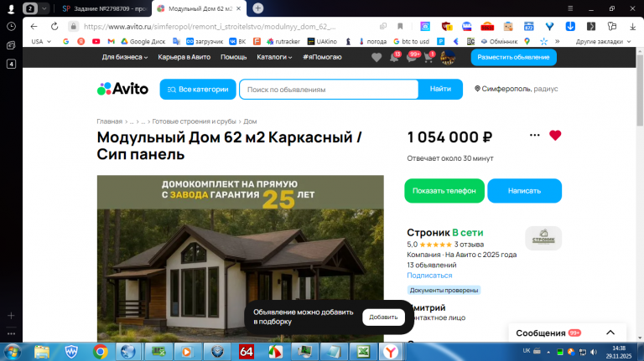Viewport: 644px width, 361px height.
Task: Focus Поиск по объявлениям search field
Action: coord(329,90)
